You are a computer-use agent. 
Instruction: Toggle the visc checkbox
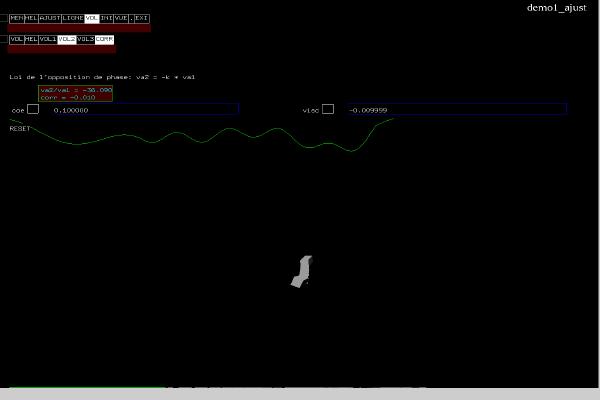click(328, 109)
